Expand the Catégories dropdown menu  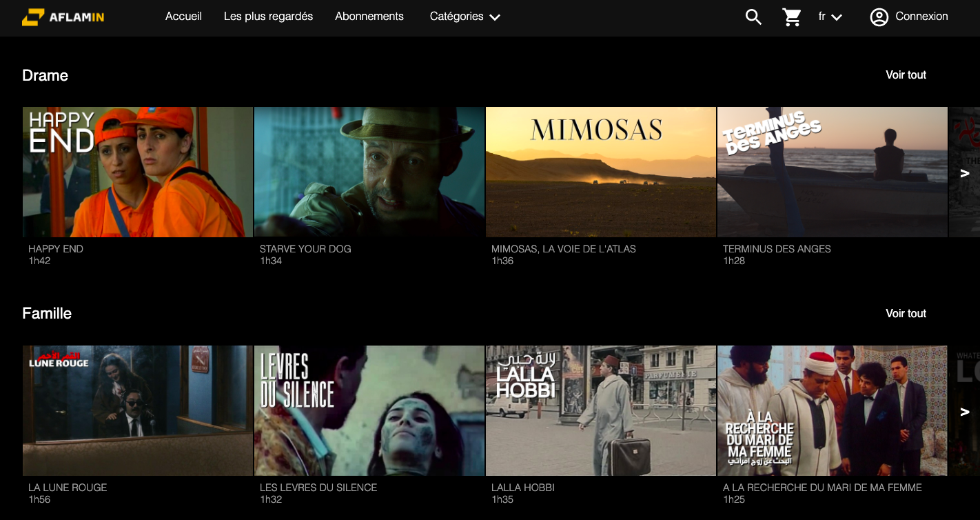(x=465, y=17)
